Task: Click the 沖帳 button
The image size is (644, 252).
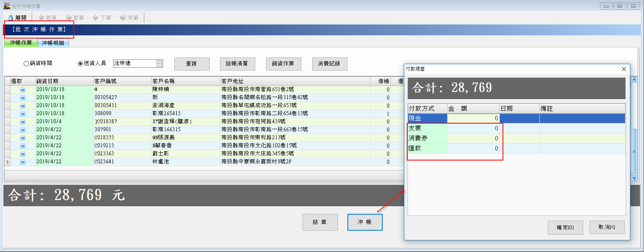Action: coord(365,222)
